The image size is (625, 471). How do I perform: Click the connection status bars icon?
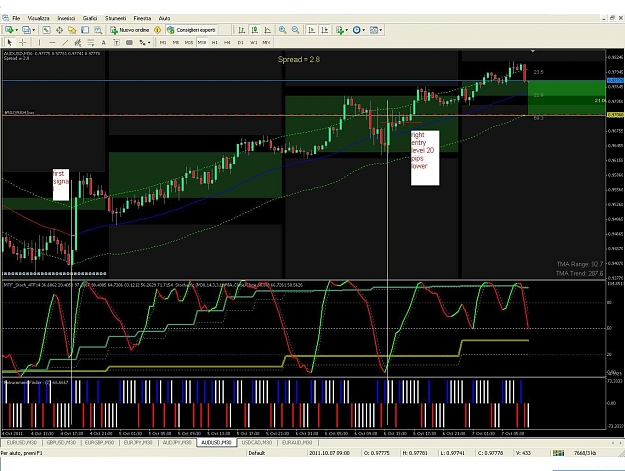click(558, 453)
